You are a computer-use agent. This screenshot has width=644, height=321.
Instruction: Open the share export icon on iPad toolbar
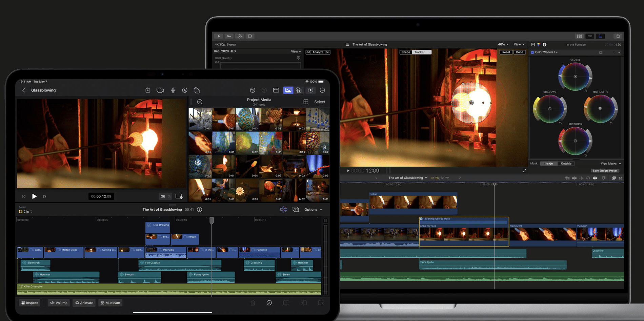point(197,90)
